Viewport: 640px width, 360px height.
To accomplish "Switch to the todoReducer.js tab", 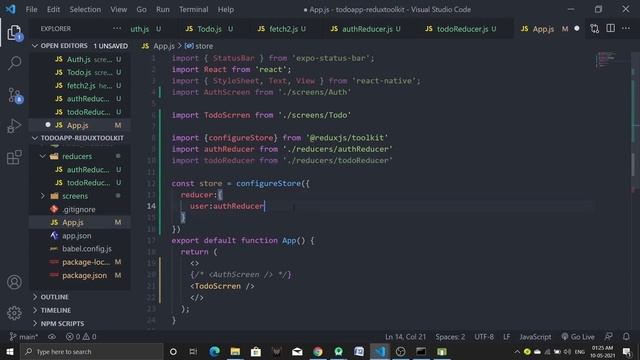I will click(461, 29).
